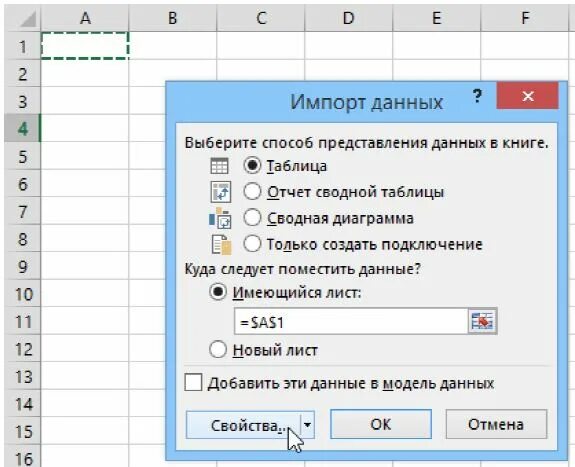Image resolution: width=575 pixels, height=467 pixels.
Task: Select column B header
Action: [173, 18]
